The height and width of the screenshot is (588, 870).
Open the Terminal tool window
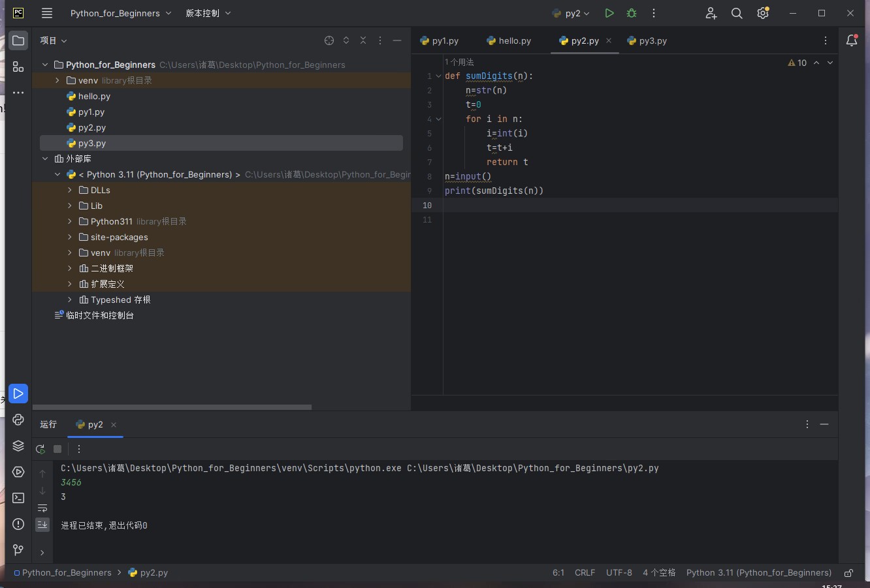(18, 498)
